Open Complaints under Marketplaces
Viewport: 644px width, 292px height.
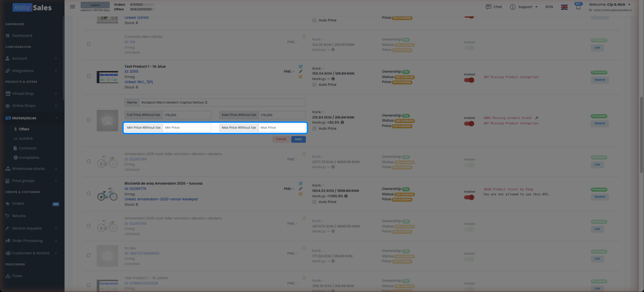(29, 158)
